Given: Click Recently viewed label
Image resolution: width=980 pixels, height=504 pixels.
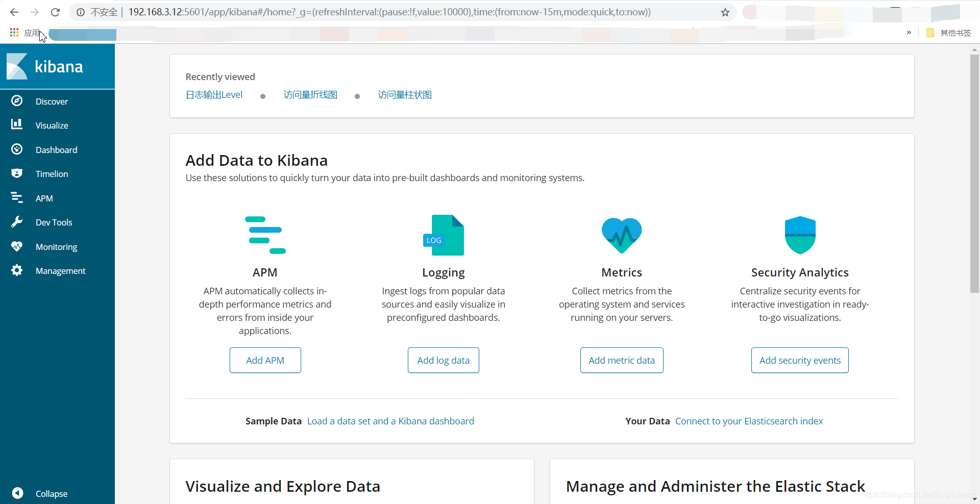Looking at the screenshot, I should click(220, 77).
